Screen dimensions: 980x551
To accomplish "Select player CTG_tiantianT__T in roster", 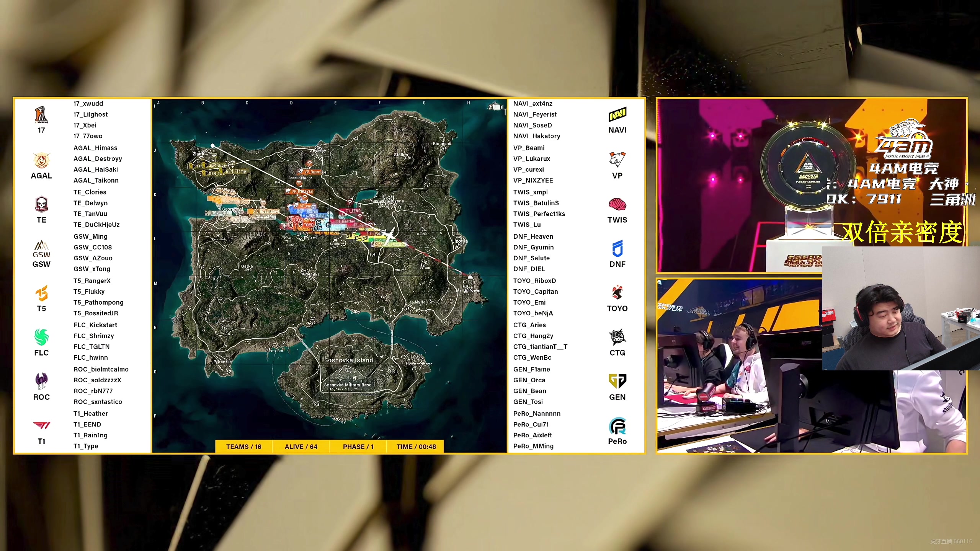I will (x=540, y=347).
